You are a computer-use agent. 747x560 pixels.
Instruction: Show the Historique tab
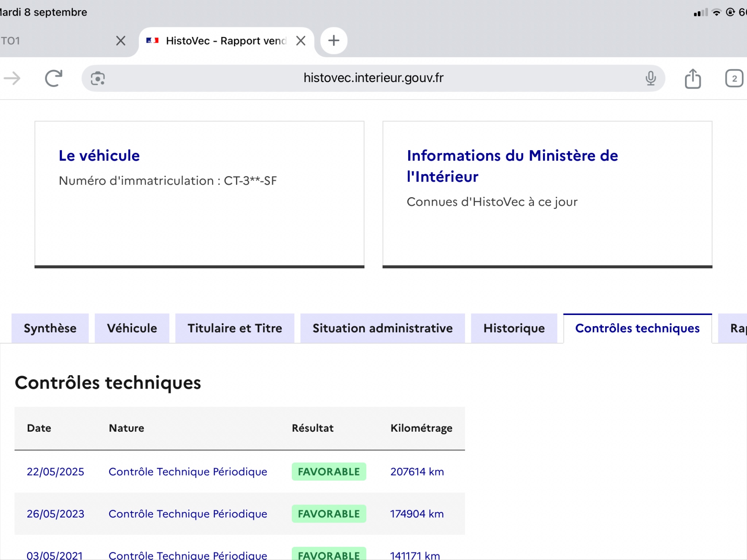point(514,328)
